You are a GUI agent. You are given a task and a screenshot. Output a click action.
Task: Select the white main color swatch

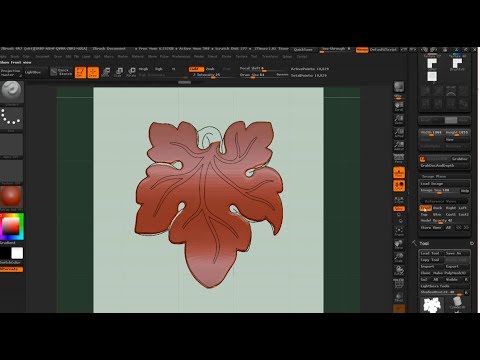click(17, 253)
